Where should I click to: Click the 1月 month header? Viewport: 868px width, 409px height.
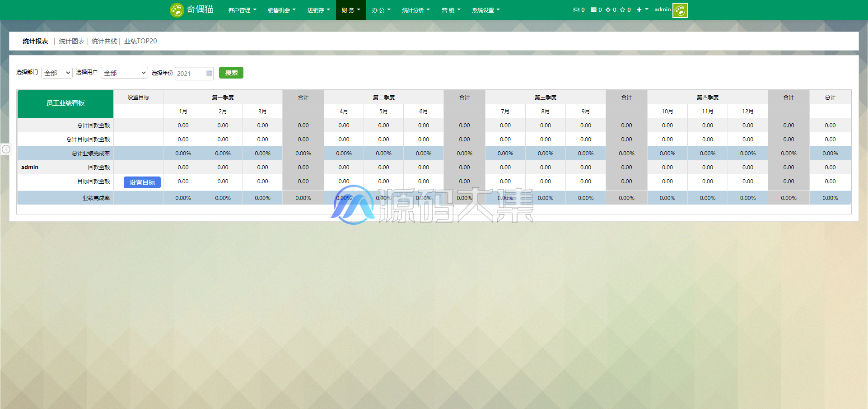[x=183, y=112]
